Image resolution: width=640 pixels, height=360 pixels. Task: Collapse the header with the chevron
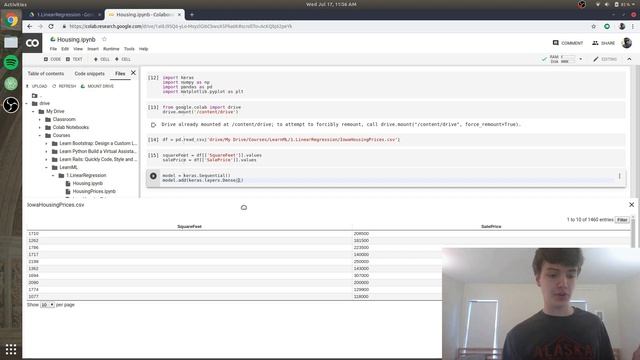pyautogui.click(x=629, y=59)
